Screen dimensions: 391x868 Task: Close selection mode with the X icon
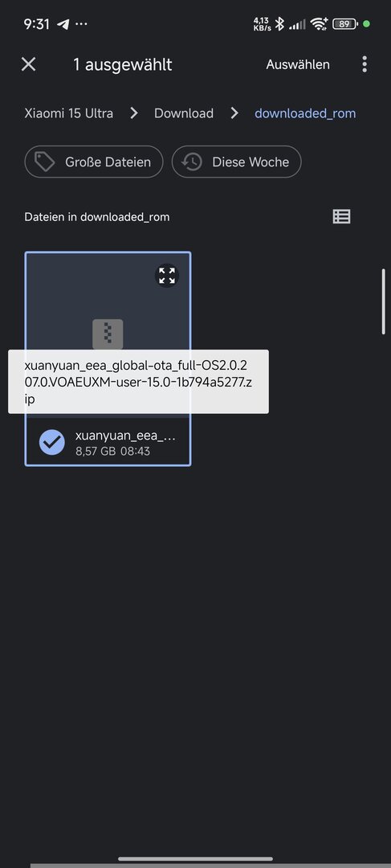(28, 64)
